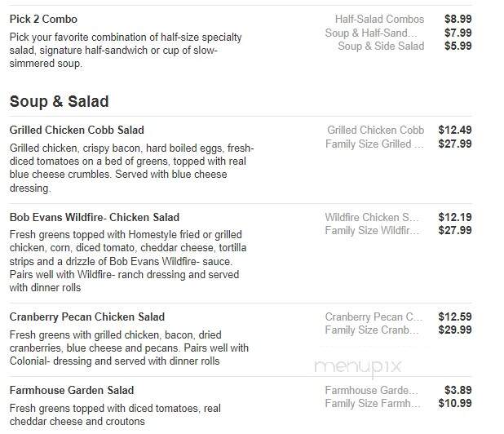Screen dimensions: 504x434
Task: Click the menupix watermark logo
Action: point(358,367)
